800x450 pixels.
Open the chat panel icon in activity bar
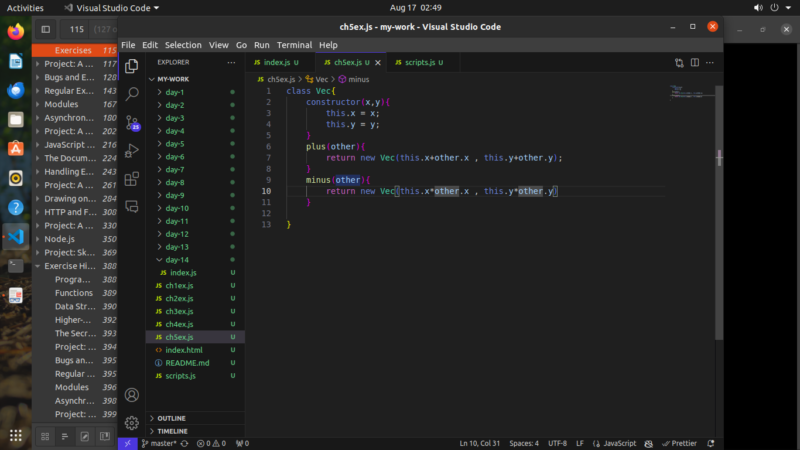pyautogui.click(x=132, y=206)
